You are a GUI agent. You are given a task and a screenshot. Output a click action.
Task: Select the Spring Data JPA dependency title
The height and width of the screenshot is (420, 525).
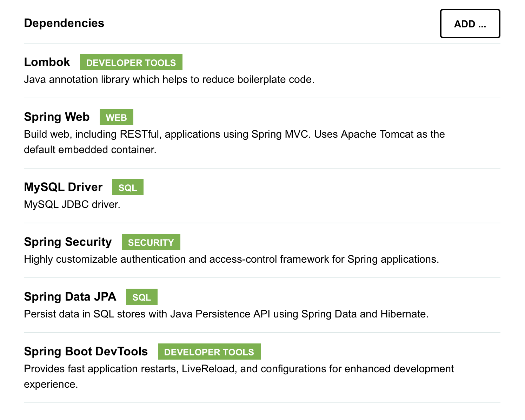tap(70, 297)
